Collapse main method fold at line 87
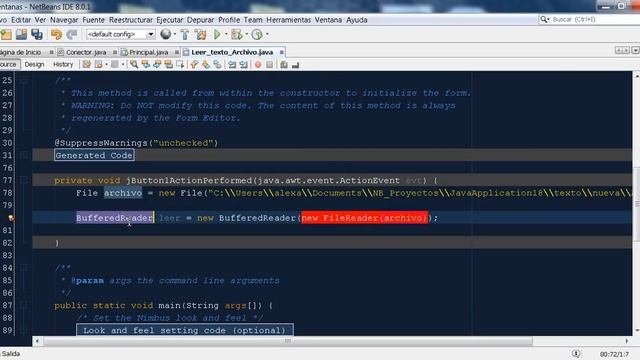 (24, 305)
